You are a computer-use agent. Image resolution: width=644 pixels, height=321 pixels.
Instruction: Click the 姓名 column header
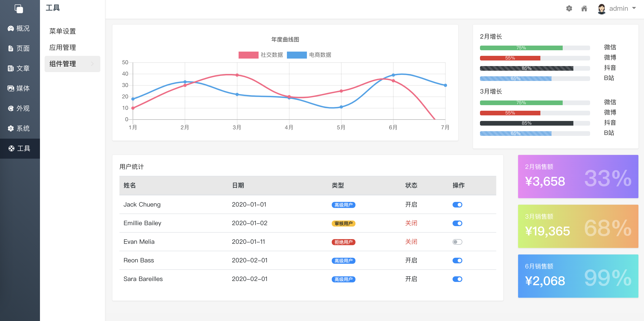(x=129, y=186)
